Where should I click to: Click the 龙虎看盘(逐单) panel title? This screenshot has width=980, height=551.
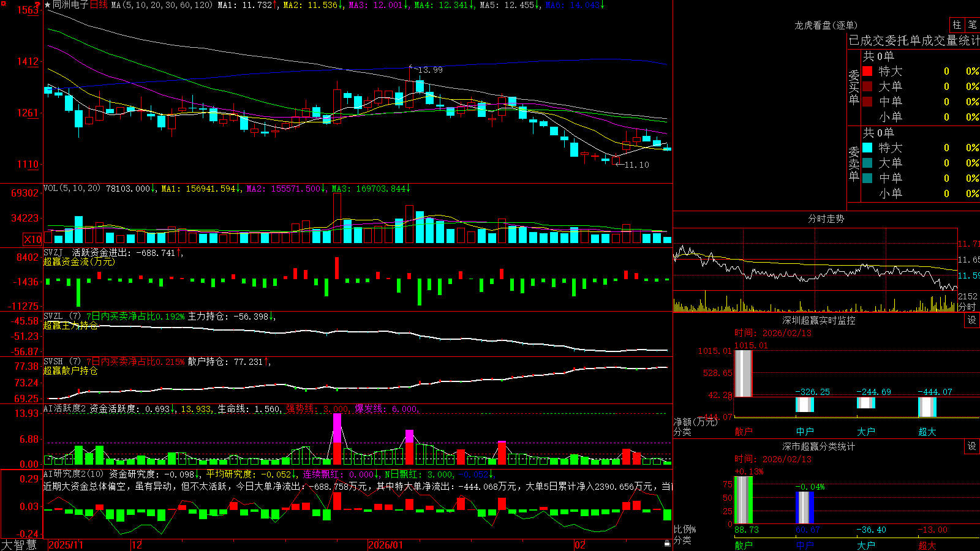[826, 25]
